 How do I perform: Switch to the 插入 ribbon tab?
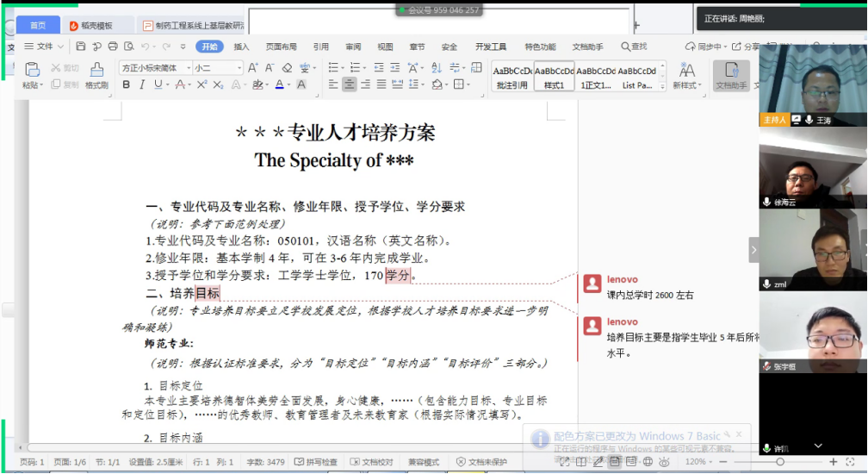[241, 47]
